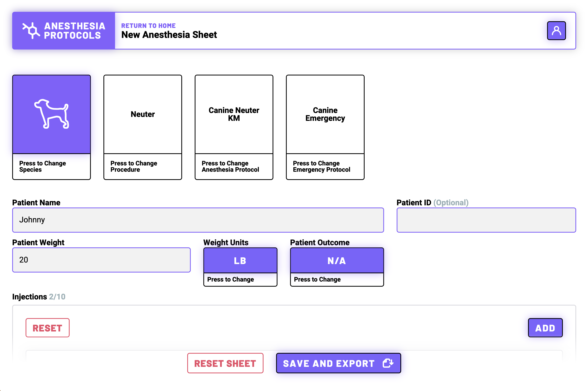Save and export the anesthesia sheet

click(338, 363)
